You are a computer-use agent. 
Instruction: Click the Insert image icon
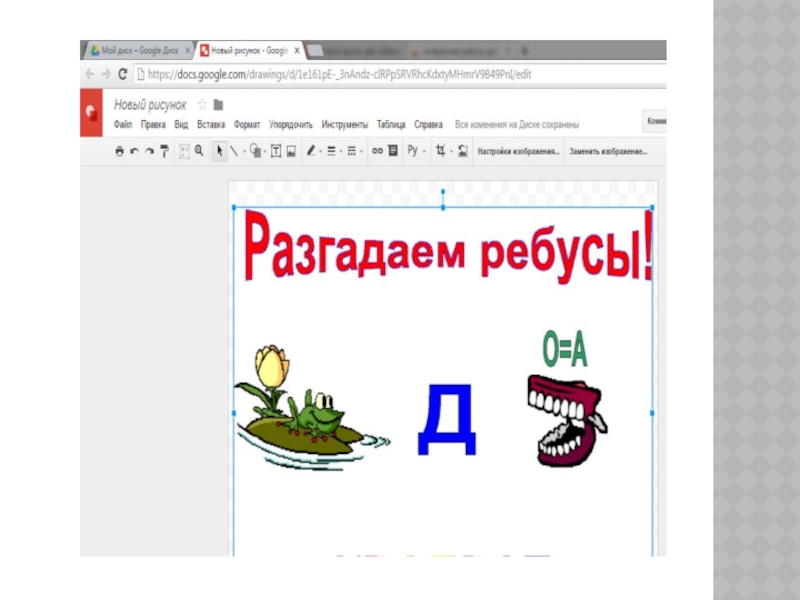pyautogui.click(x=291, y=151)
